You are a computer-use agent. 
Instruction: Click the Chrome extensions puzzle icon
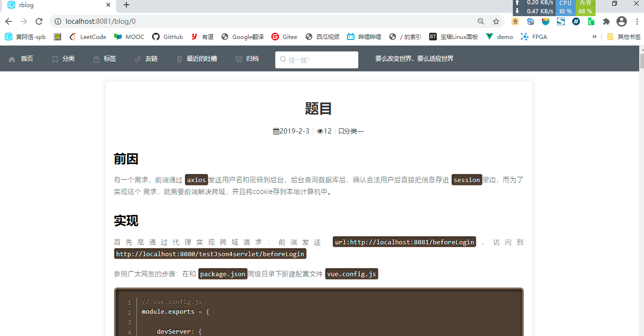click(606, 21)
